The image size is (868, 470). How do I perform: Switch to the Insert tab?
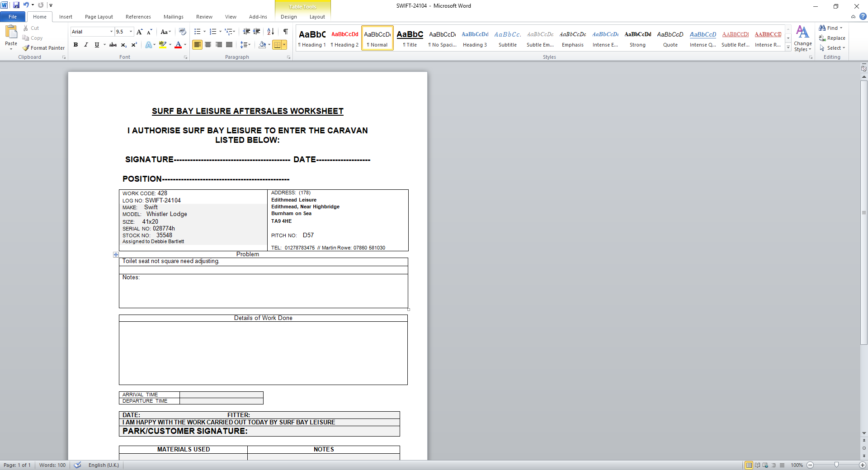point(66,17)
